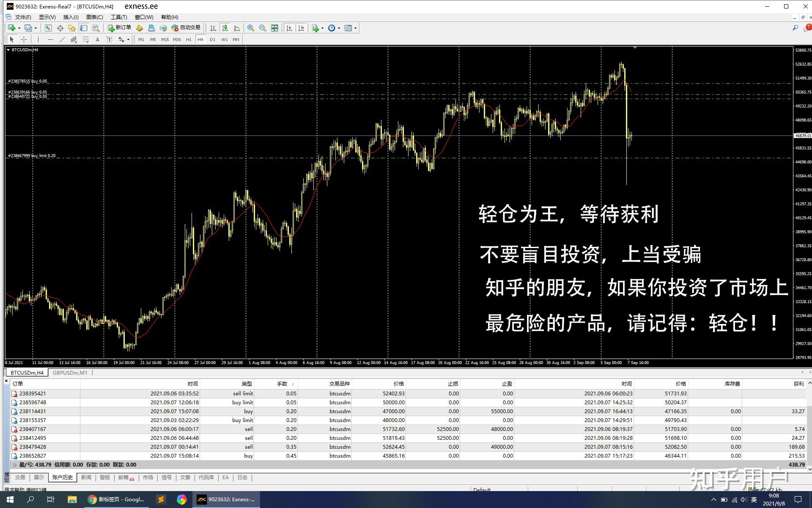Image resolution: width=812 pixels, height=508 pixels.
Task: Open the notifications chat icon with badge
Action: [807, 28]
